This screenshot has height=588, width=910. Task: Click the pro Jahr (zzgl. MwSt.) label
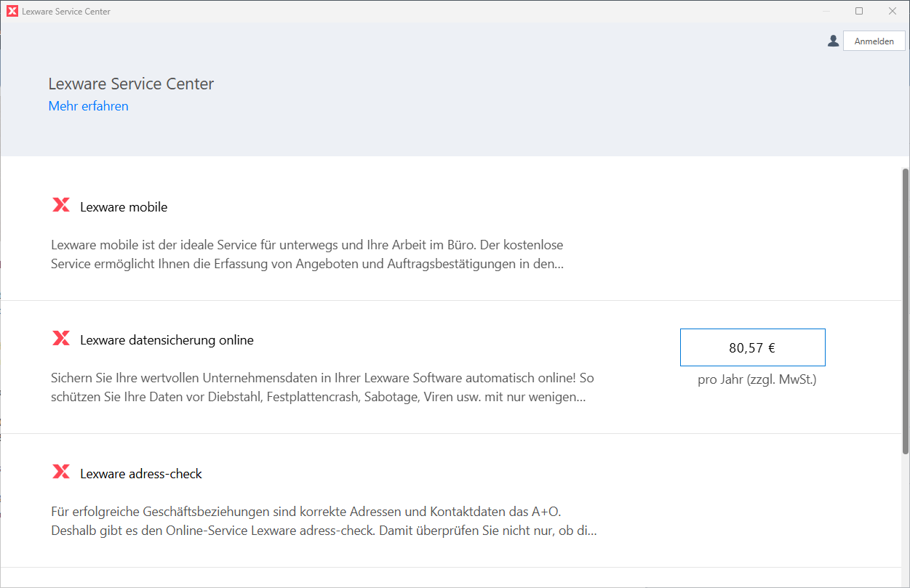point(757,380)
